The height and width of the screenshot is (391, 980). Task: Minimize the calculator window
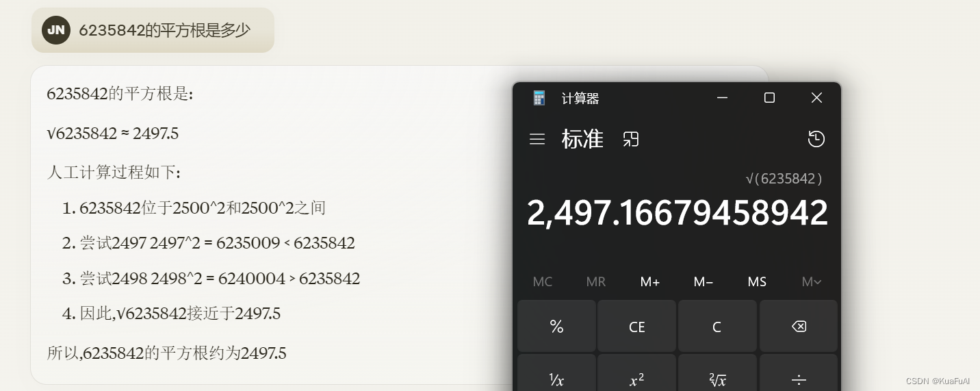click(x=722, y=98)
